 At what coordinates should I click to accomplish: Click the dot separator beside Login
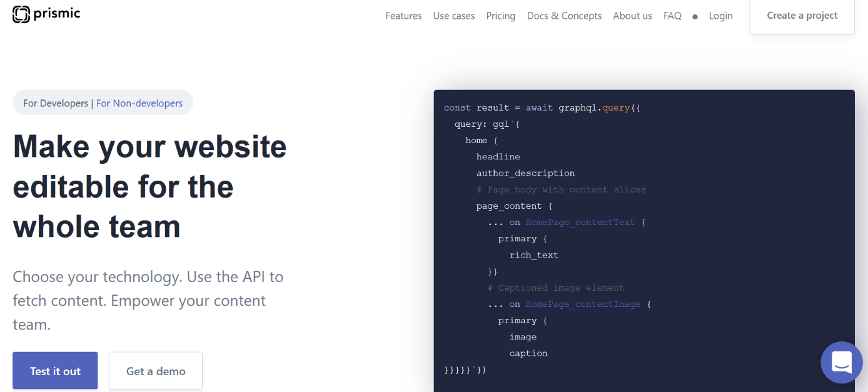[x=695, y=17]
